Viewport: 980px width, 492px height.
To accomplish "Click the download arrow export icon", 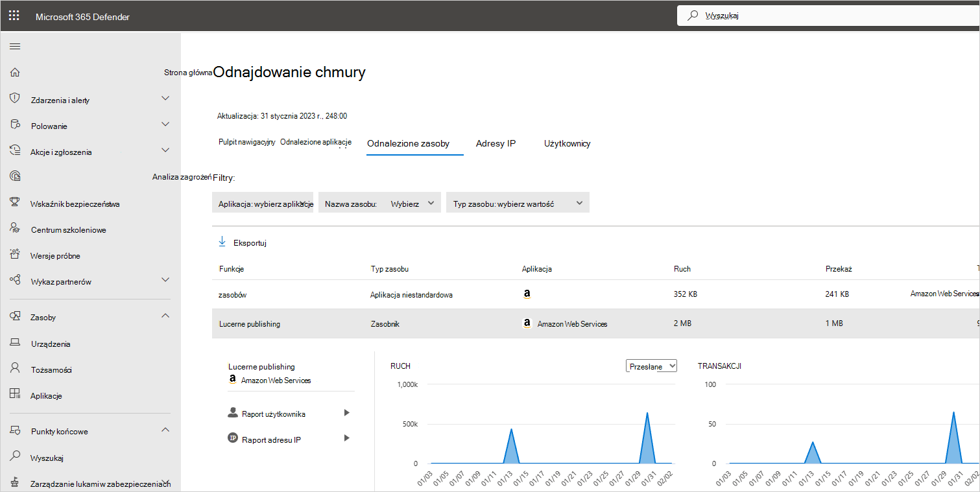I will tap(222, 242).
